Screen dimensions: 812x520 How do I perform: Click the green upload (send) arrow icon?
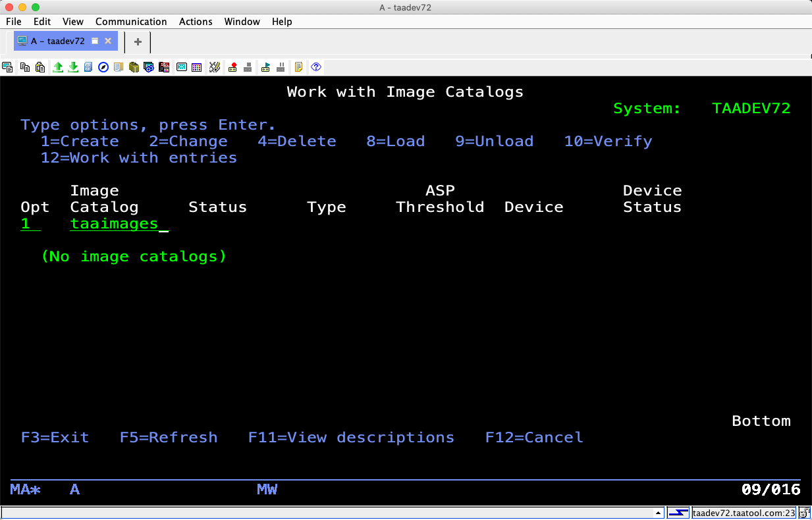[x=58, y=67]
